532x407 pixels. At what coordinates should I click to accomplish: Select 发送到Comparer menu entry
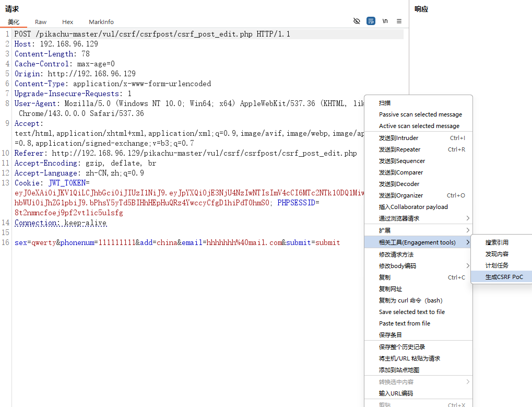[x=418, y=172]
